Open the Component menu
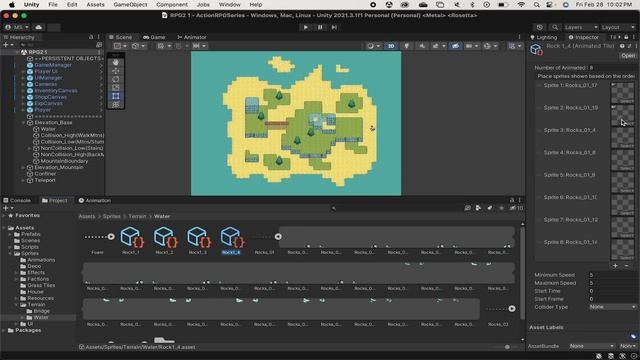The width and height of the screenshot is (640, 360). point(172,4)
